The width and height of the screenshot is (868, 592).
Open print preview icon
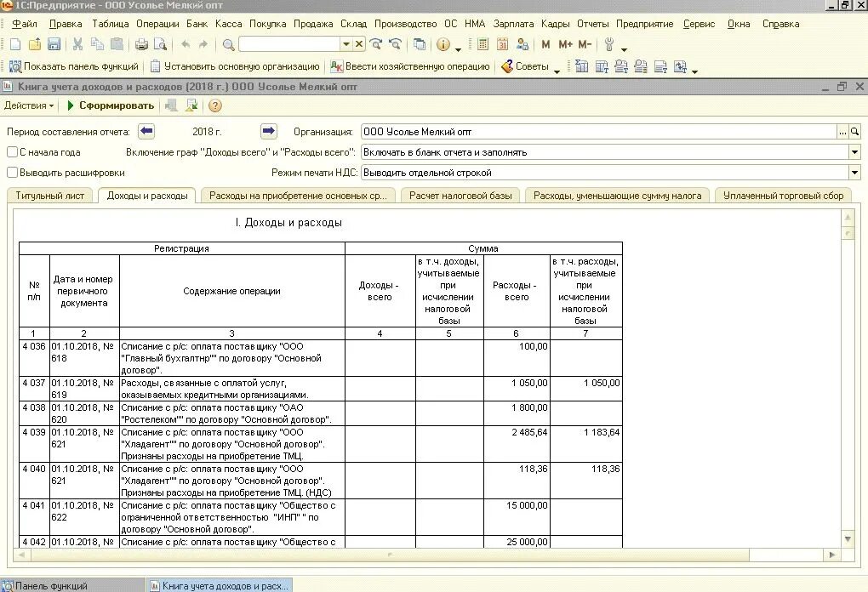click(x=161, y=44)
